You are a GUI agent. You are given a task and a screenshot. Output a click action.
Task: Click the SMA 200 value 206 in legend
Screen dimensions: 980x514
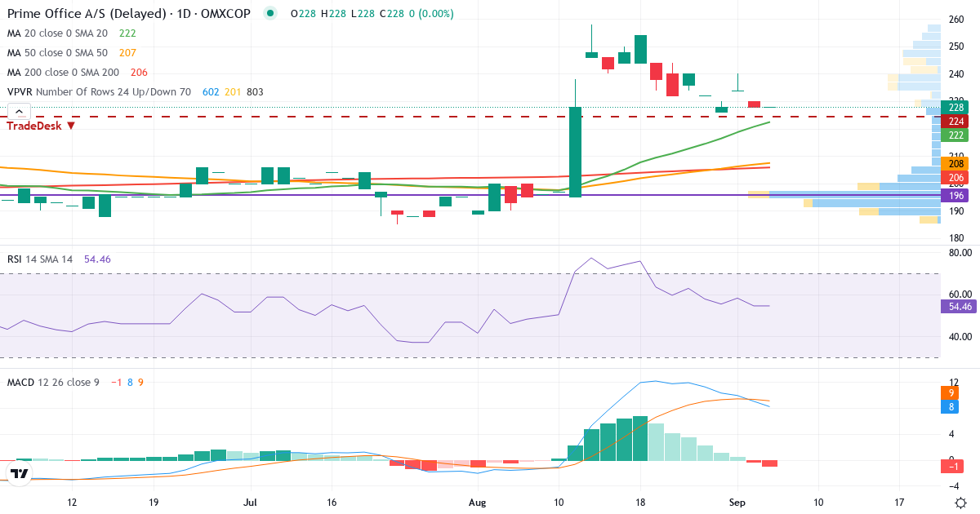pos(138,73)
